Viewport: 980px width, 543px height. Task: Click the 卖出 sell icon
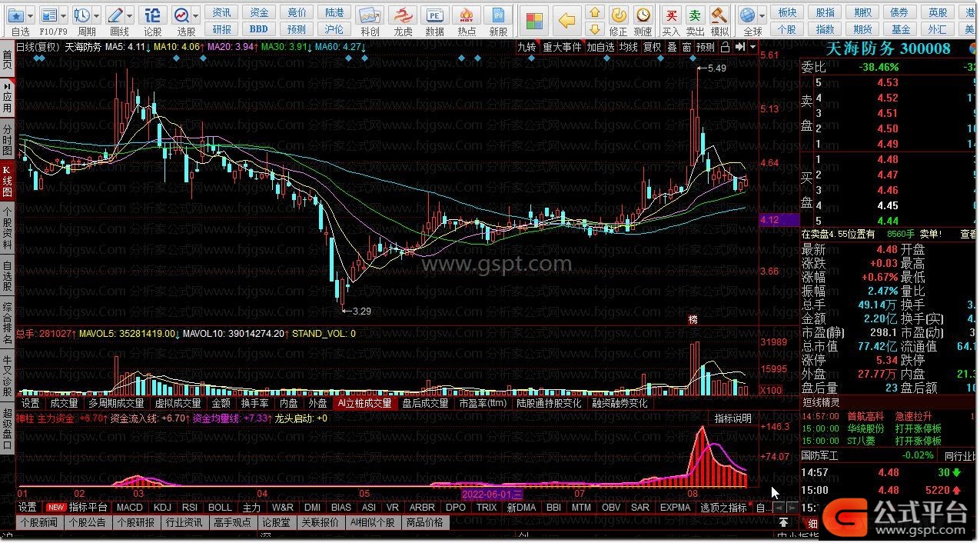695,15
